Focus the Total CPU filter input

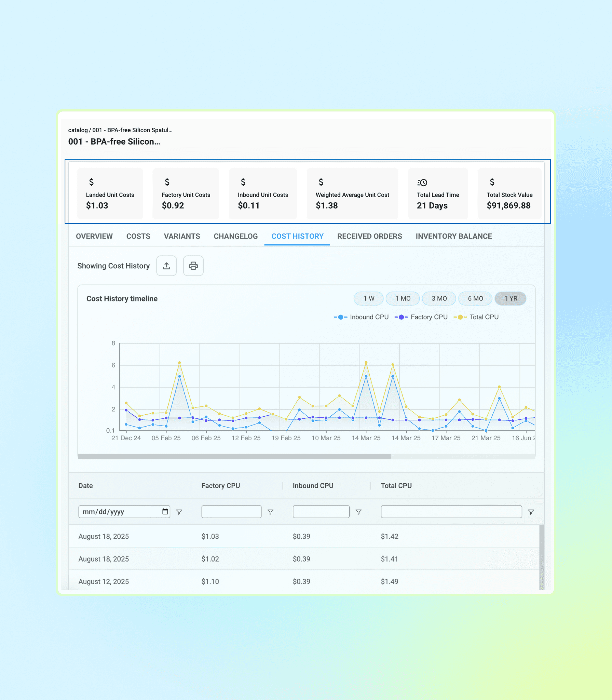click(x=451, y=512)
